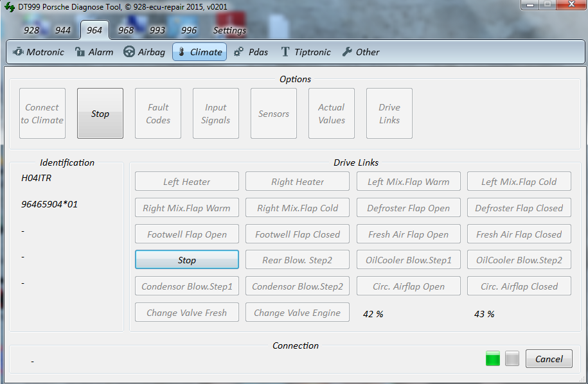
Task: Click the 96465904*01 part number text
Action: [x=49, y=204]
